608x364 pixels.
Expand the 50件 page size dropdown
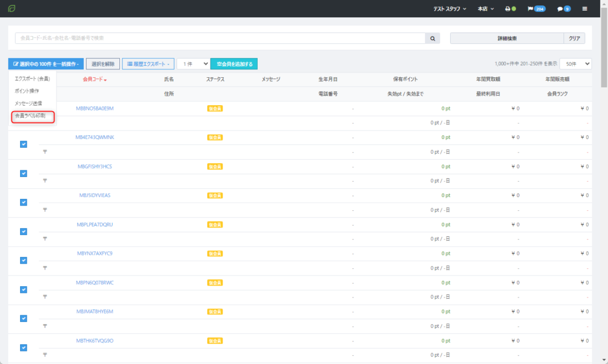pyautogui.click(x=576, y=64)
